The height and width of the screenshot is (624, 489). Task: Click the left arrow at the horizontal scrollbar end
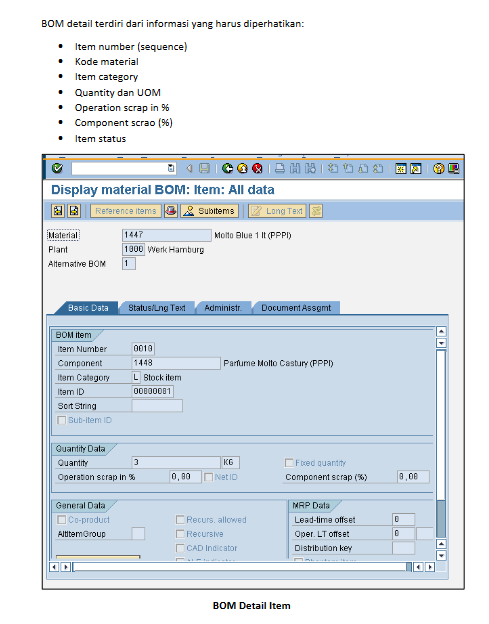[418, 567]
